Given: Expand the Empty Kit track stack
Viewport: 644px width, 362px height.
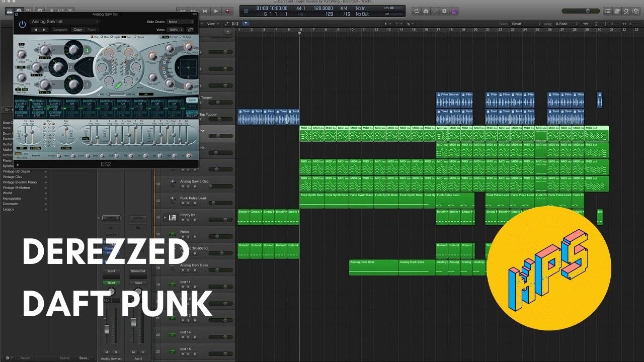Looking at the screenshot, I should point(165,217).
